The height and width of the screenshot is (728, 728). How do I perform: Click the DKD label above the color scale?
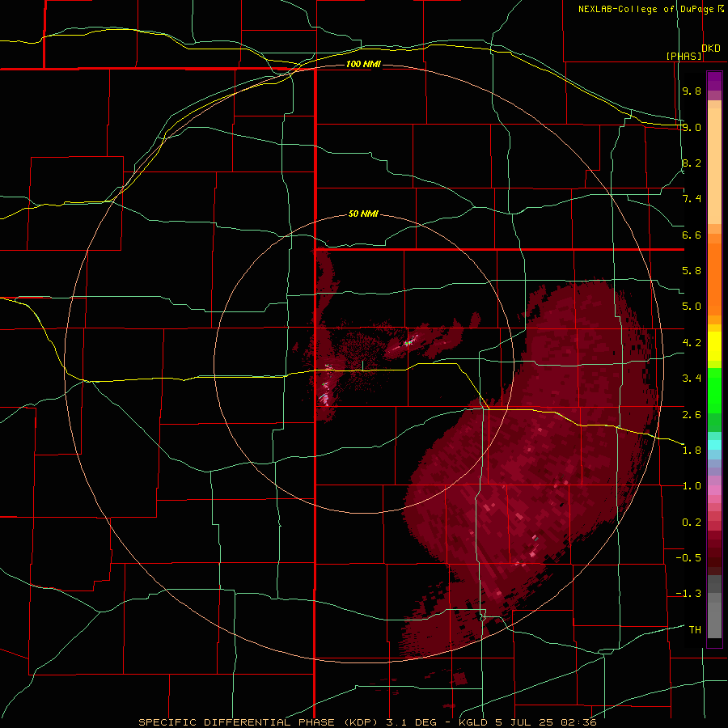pos(711,49)
